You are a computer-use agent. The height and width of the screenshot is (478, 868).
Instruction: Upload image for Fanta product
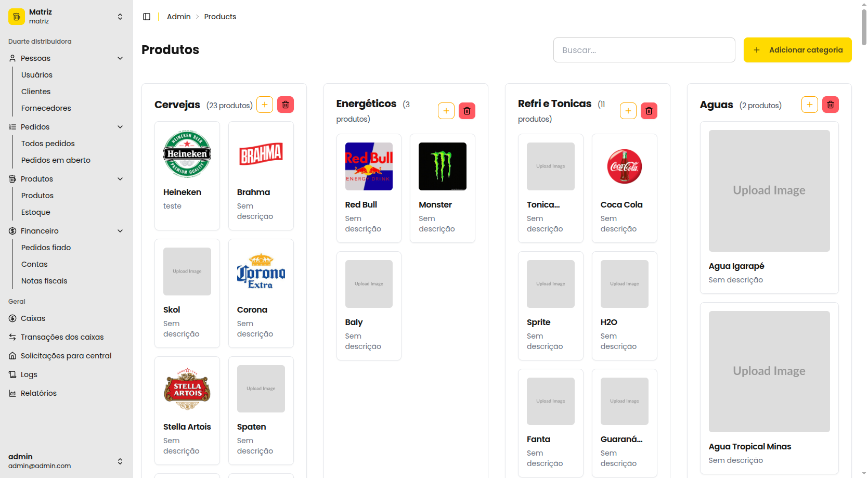coord(551,402)
